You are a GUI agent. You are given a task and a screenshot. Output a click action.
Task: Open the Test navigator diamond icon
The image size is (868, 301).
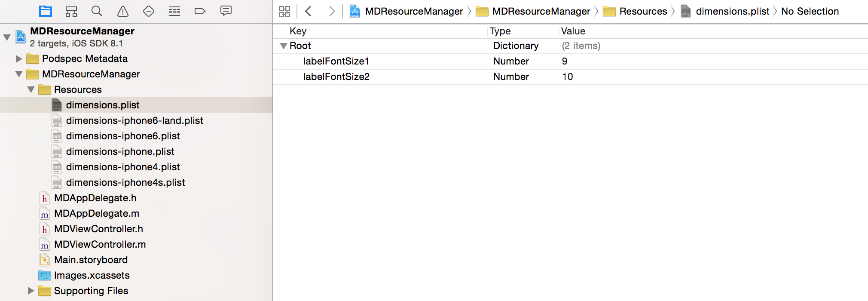pyautogui.click(x=149, y=11)
